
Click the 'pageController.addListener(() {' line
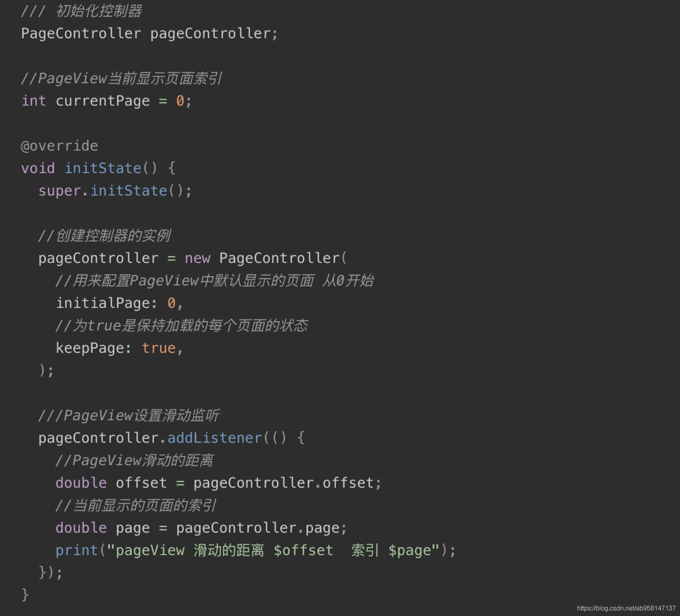coord(171,438)
